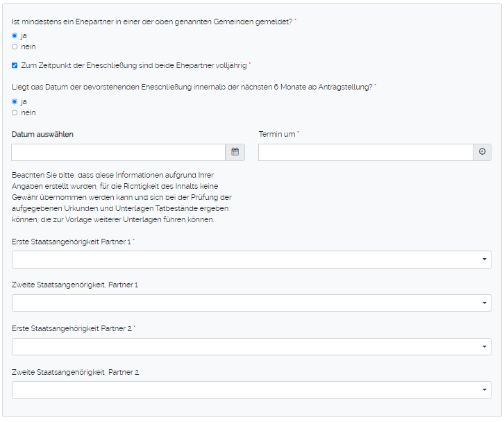The width and height of the screenshot is (504, 422).
Task: Click the dropdown arrow of Zweite Staatsangehörigkeit Partner 2
Action: coord(484,390)
